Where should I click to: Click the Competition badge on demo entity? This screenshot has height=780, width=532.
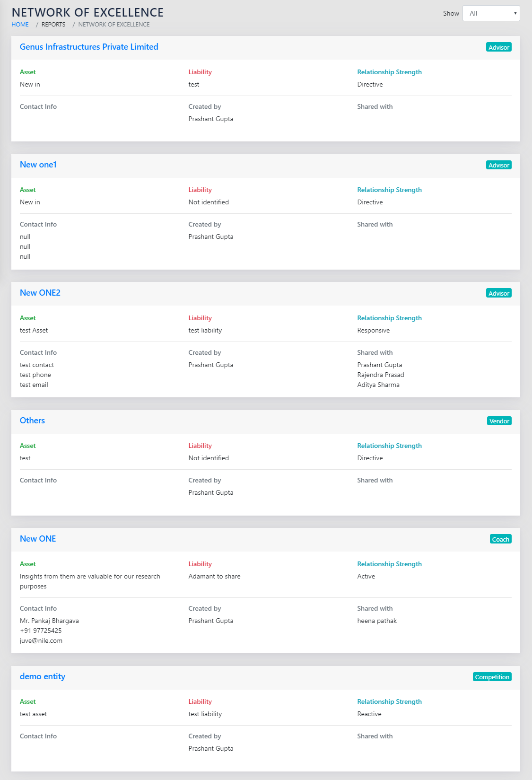click(x=492, y=677)
